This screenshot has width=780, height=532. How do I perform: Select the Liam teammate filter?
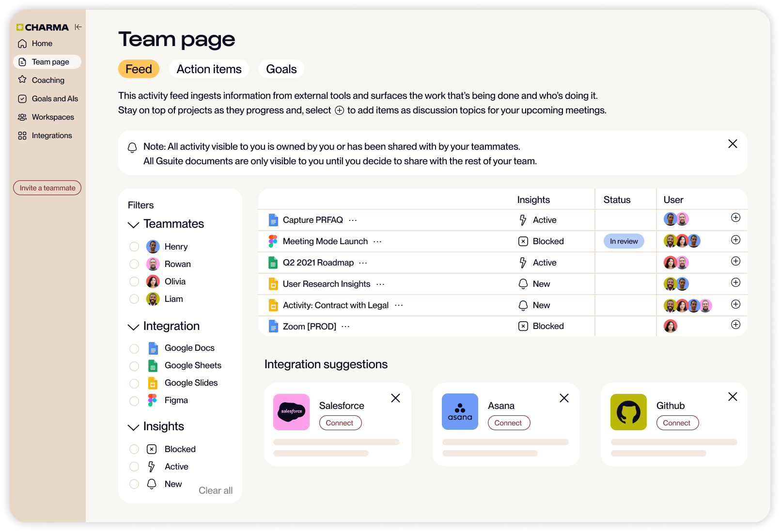134,299
